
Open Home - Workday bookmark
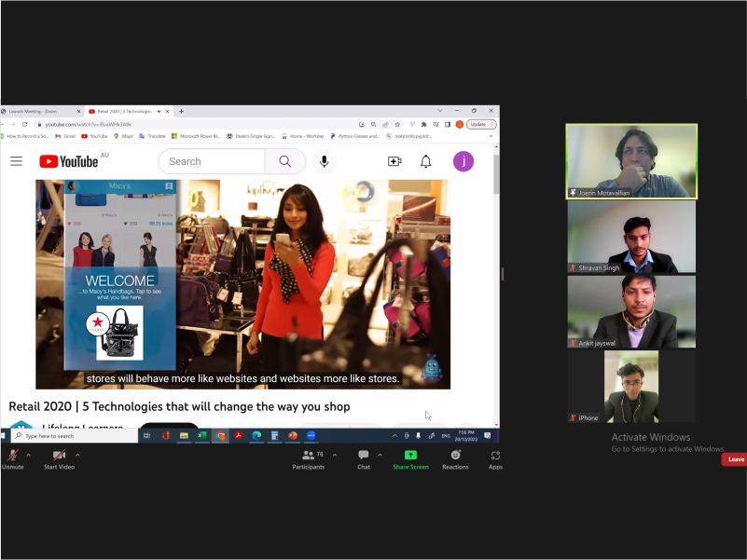click(x=303, y=136)
